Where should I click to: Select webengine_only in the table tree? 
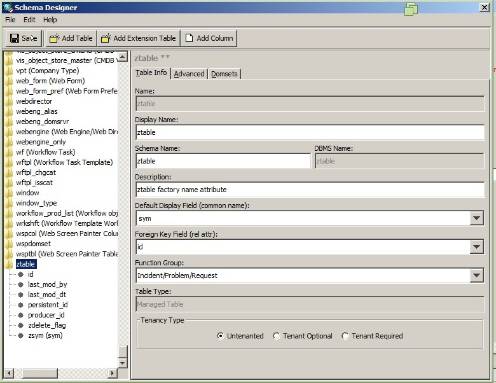click(x=41, y=142)
